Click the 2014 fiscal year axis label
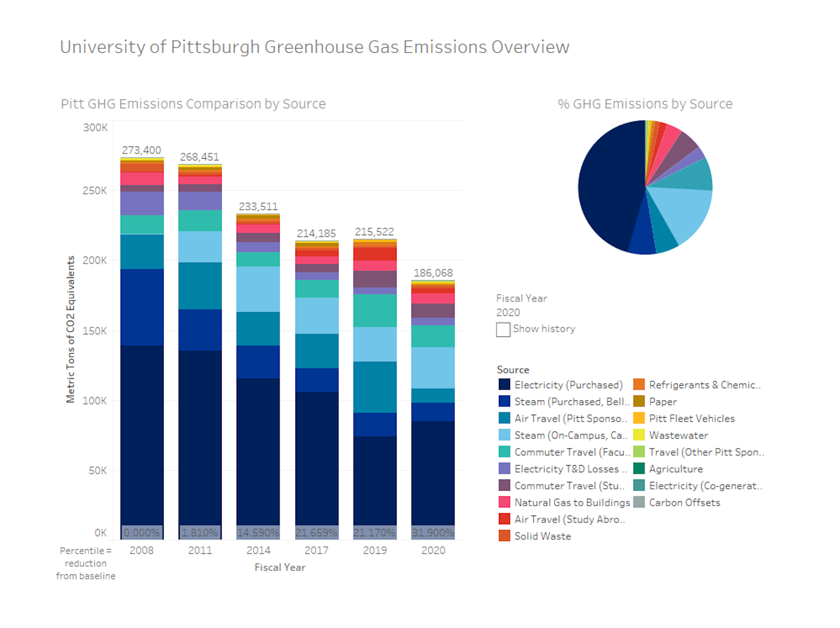The height and width of the screenshot is (628, 840). tap(258, 551)
